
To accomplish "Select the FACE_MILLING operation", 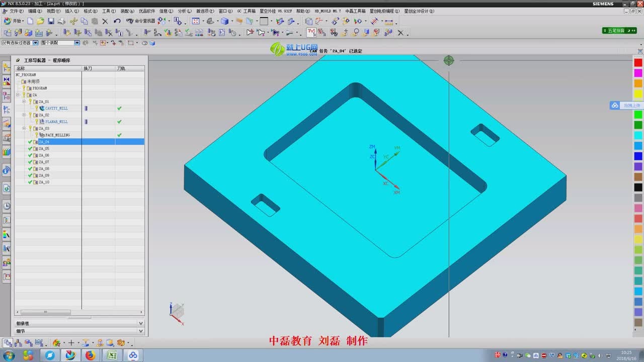I will [57, 135].
